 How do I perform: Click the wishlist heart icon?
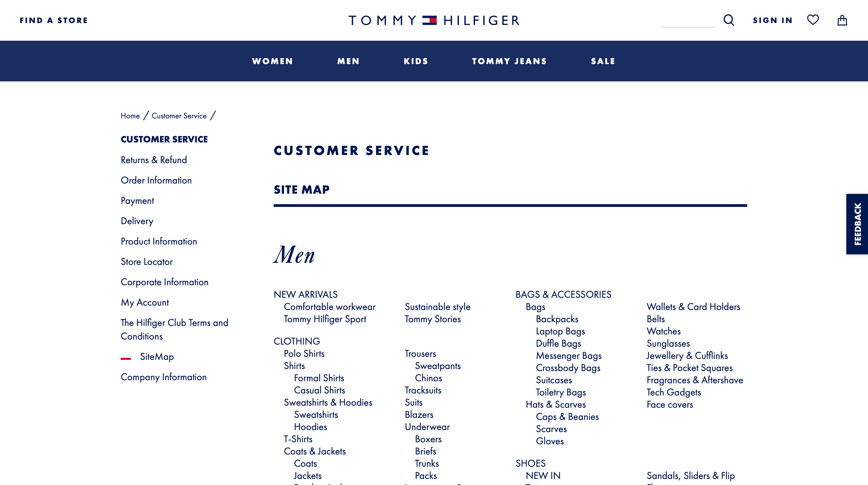pyautogui.click(x=813, y=20)
